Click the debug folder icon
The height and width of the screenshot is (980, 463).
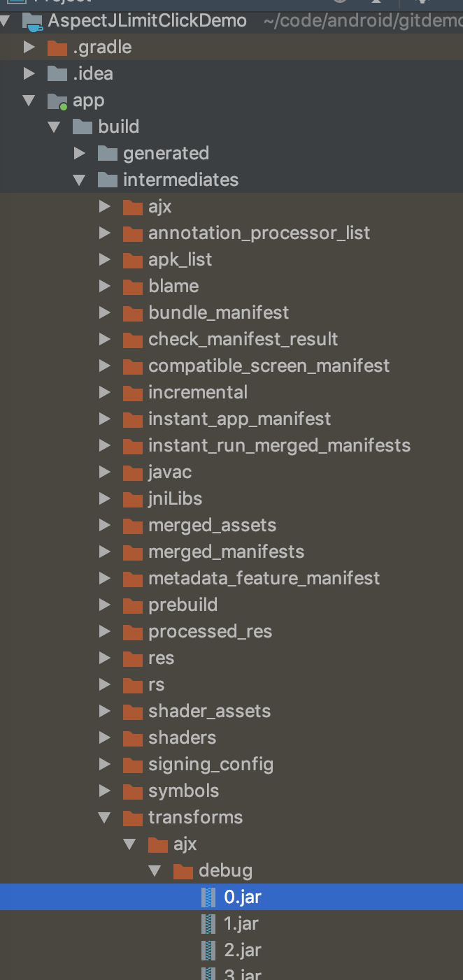pyautogui.click(x=183, y=871)
